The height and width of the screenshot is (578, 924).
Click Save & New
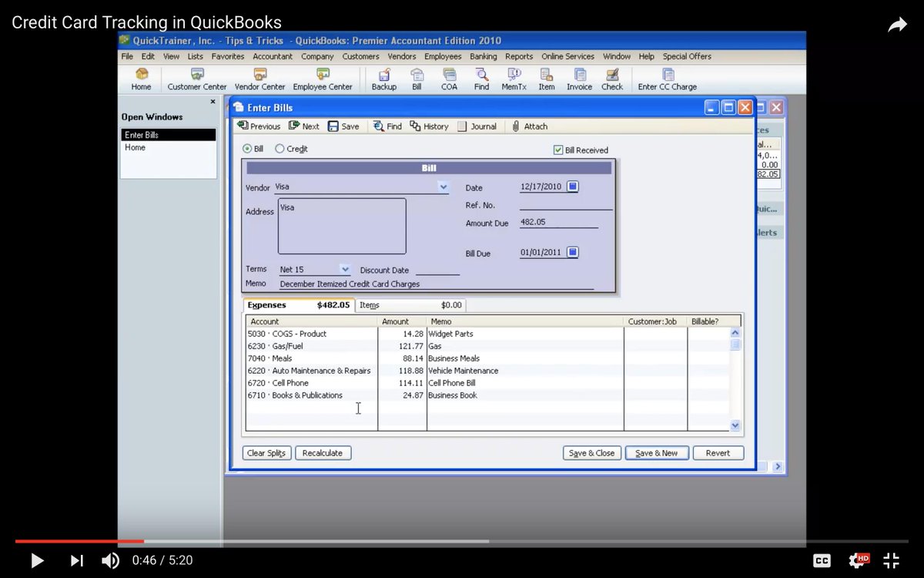click(657, 453)
